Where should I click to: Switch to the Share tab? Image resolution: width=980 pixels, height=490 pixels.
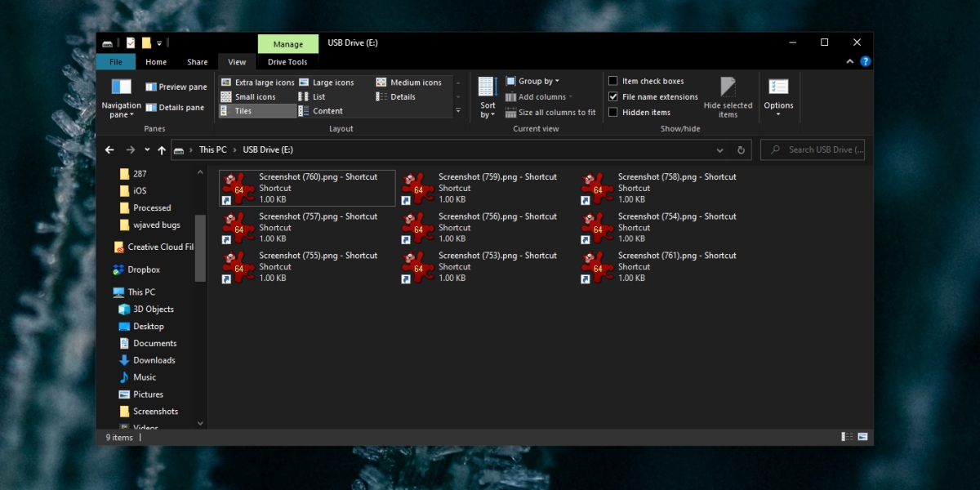click(x=197, y=61)
